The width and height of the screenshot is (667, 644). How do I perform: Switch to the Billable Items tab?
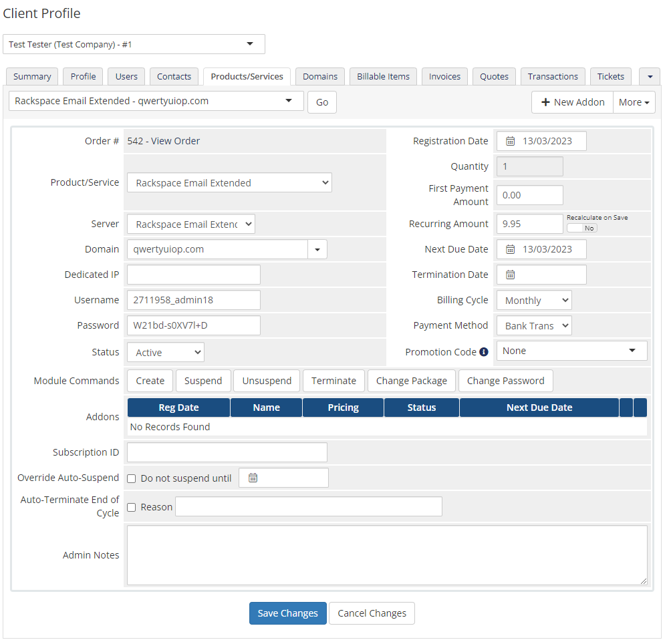[383, 77]
